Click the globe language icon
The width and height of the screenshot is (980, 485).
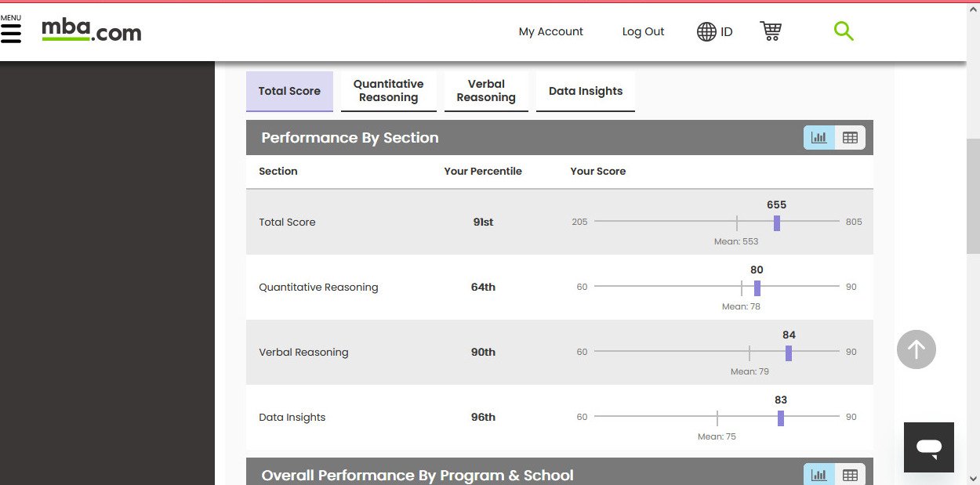706,31
